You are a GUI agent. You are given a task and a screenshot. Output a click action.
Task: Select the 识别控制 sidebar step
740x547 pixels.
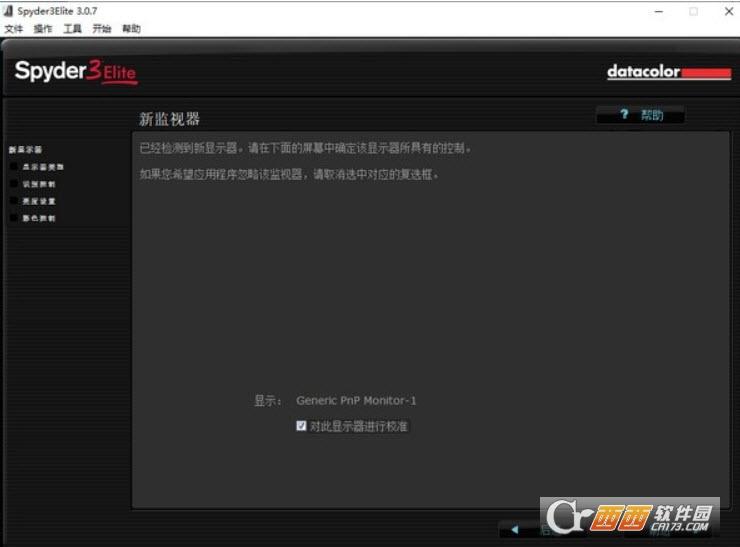(39, 184)
